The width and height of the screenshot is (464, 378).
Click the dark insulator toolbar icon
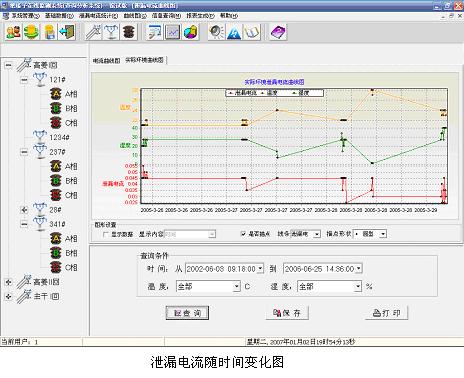click(x=129, y=32)
